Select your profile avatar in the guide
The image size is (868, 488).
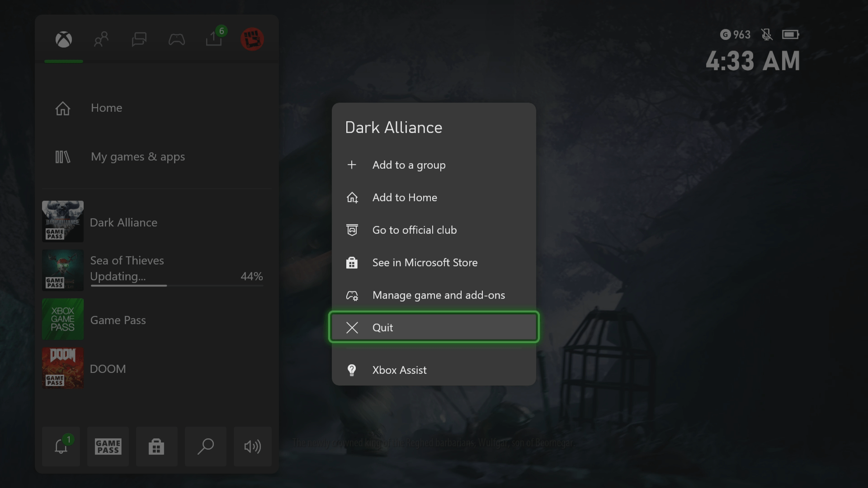252,39
